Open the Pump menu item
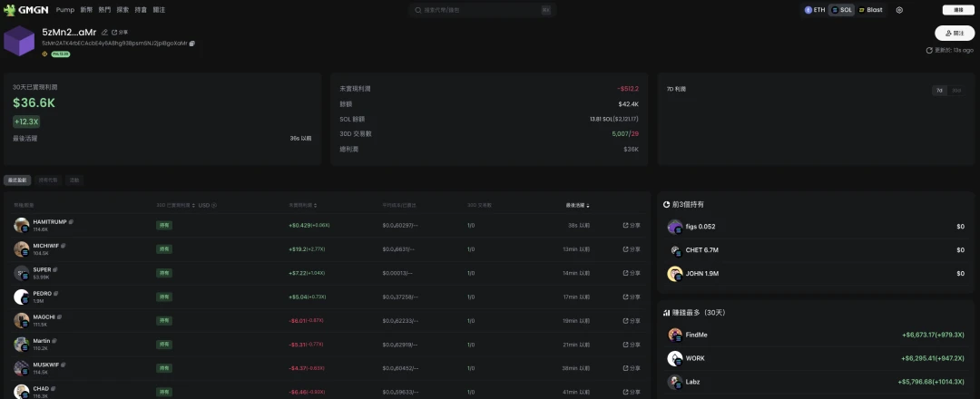This screenshot has height=399, width=980. coord(65,10)
